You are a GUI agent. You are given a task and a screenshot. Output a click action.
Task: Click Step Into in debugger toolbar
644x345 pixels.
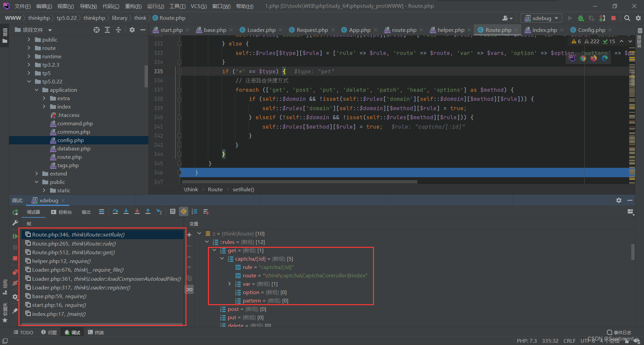[x=126, y=211]
